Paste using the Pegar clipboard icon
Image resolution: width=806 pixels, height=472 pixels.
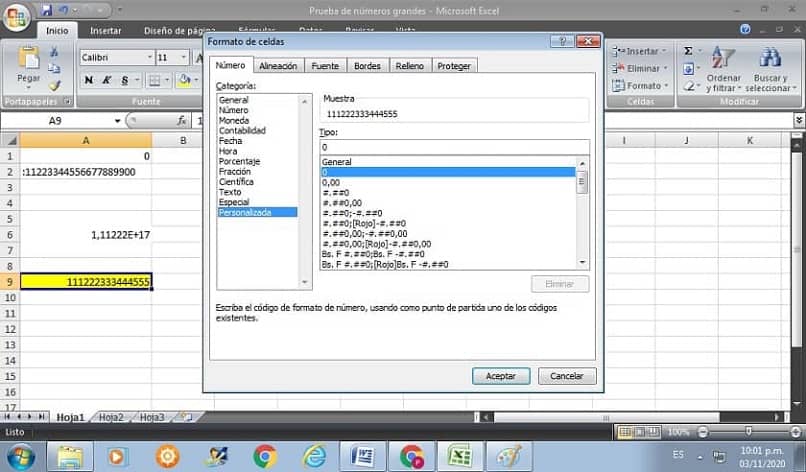pyautogui.click(x=28, y=58)
